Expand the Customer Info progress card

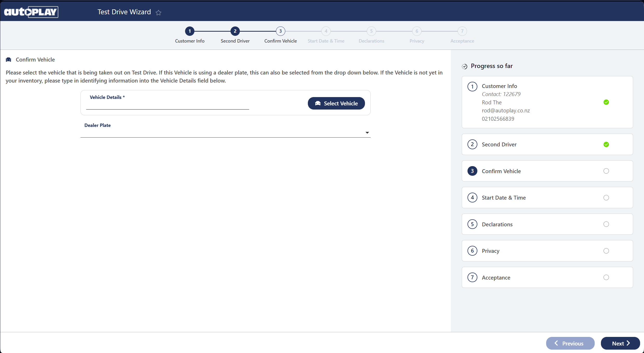(x=499, y=86)
